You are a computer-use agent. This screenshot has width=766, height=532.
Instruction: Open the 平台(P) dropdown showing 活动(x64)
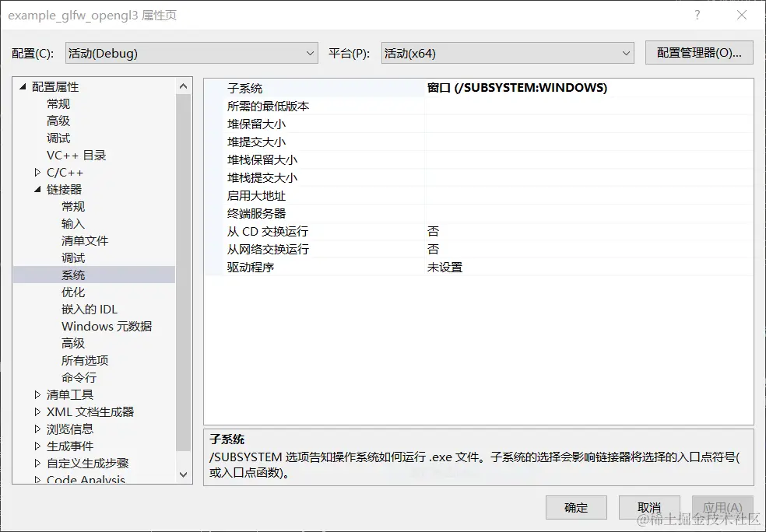(508, 53)
